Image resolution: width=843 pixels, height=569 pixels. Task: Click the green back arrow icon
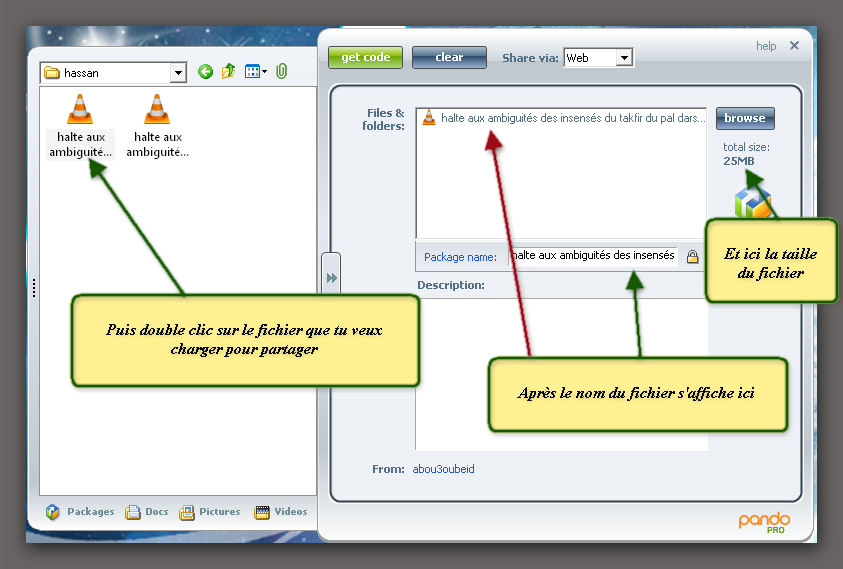pyautogui.click(x=205, y=72)
